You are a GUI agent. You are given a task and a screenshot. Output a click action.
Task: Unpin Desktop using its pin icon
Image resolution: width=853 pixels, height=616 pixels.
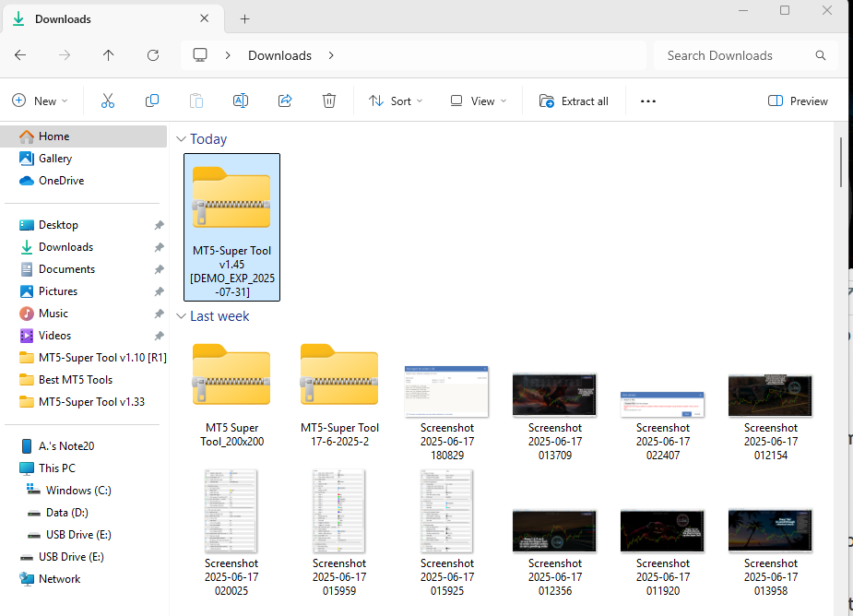pos(159,225)
